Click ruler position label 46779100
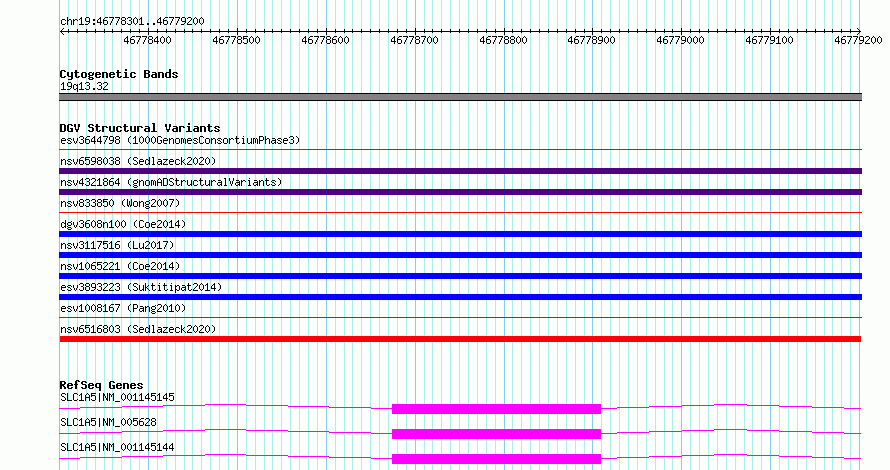The width and height of the screenshot is (890, 470). [770, 40]
